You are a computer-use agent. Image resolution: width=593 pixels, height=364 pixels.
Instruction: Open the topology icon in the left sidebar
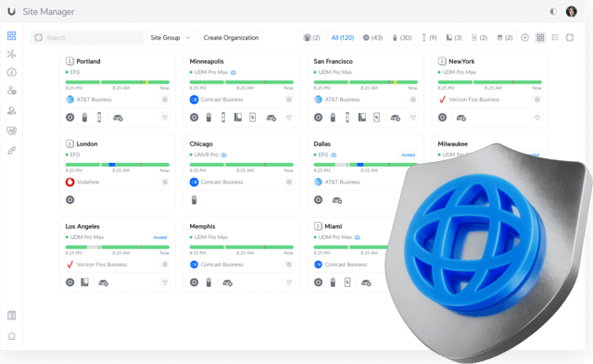(x=12, y=54)
